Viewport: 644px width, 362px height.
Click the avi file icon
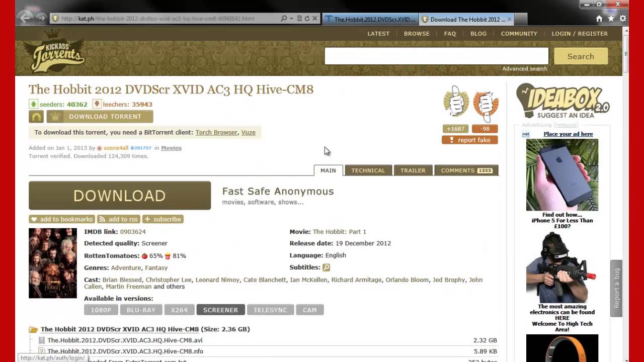coord(42,340)
